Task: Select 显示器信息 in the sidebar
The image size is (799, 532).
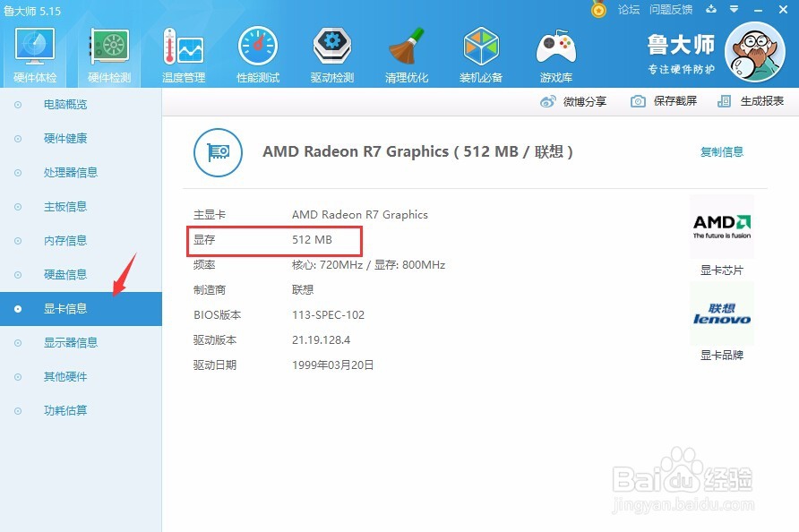Action: pos(81,342)
